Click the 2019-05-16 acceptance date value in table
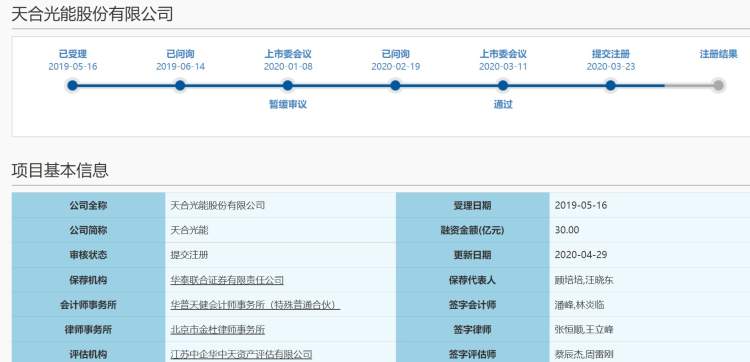 [581, 206]
